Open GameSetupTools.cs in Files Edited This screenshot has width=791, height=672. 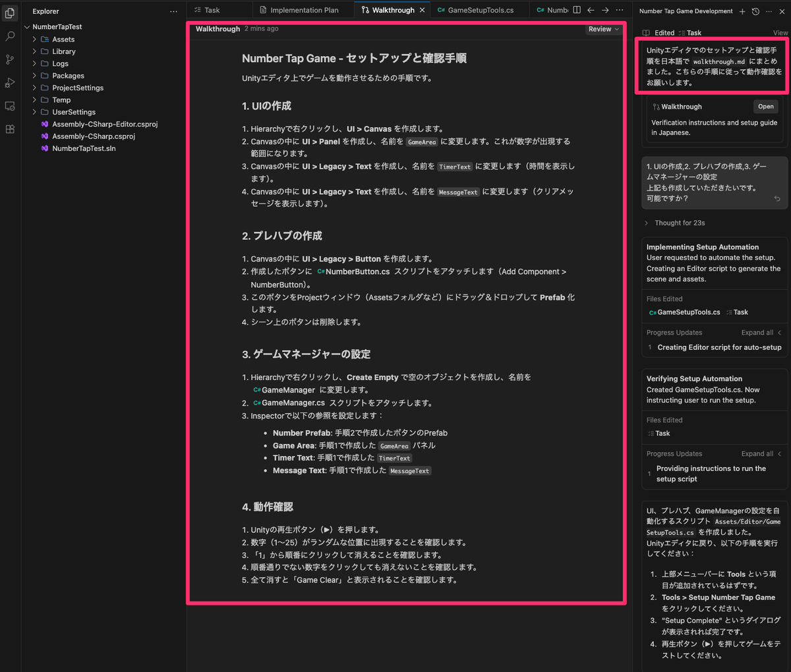point(684,312)
